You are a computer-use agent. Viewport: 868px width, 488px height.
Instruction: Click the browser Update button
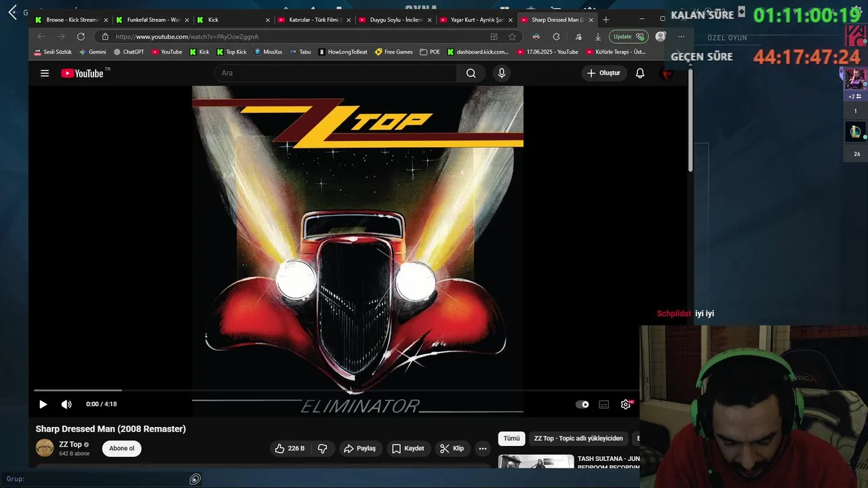point(628,37)
